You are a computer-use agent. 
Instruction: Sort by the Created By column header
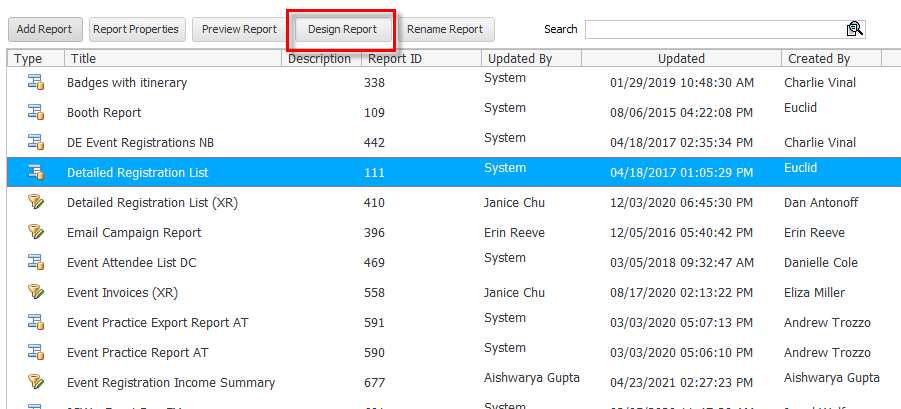point(831,59)
